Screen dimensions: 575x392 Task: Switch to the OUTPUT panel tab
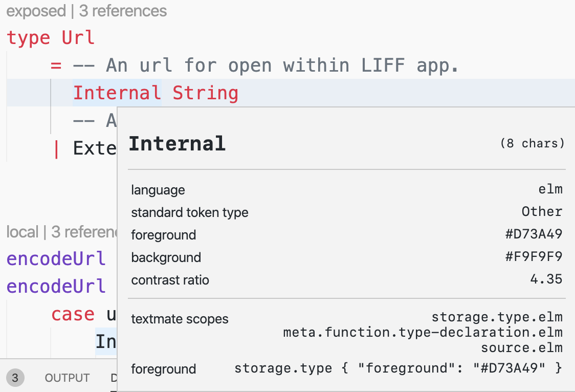coord(67,378)
